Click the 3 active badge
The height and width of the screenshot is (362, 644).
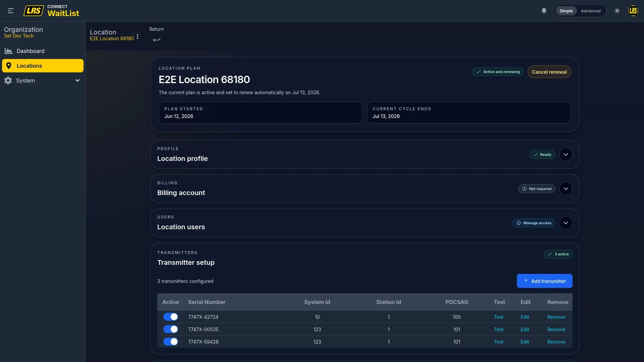[x=558, y=254]
